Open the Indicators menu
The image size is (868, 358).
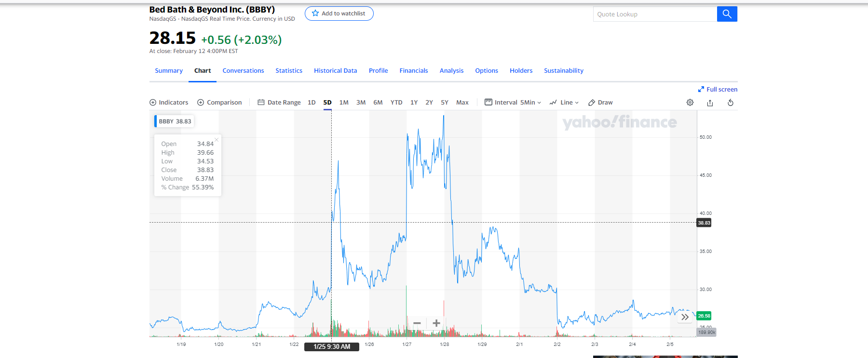click(x=169, y=103)
